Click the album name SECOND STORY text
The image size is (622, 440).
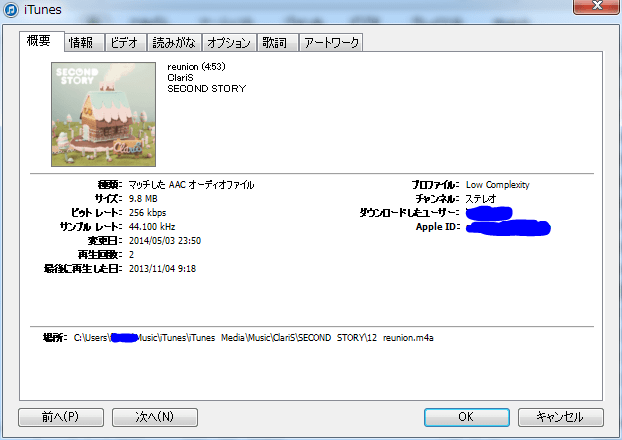[x=207, y=89]
